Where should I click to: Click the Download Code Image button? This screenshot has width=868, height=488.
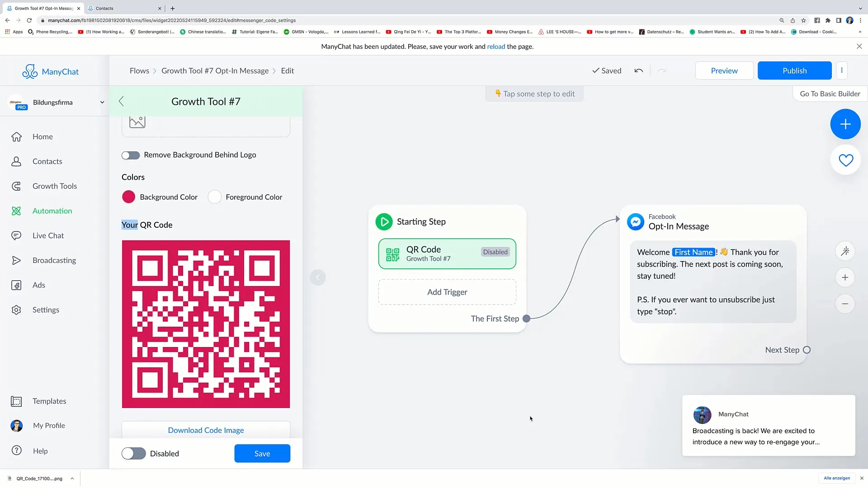pos(206,430)
